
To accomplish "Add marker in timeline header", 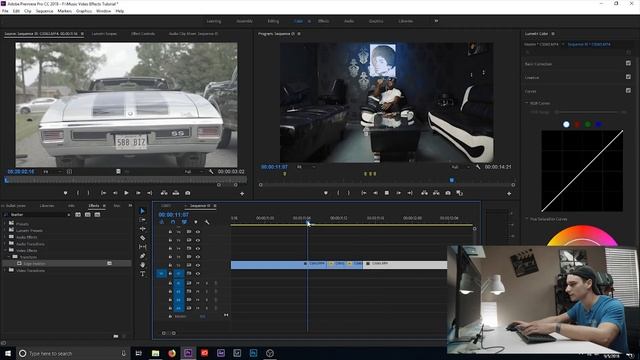I will (196, 222).
